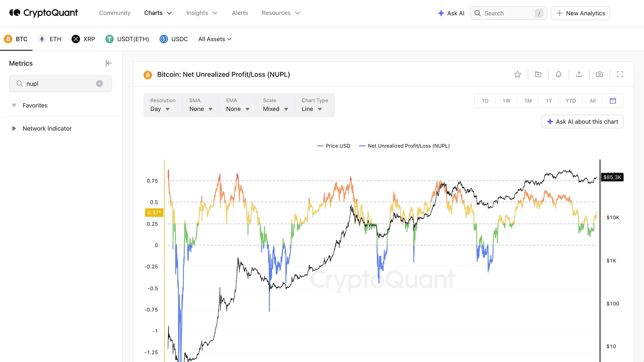Screen dimensions: 644x362
Task: Select the 1D time range
Action: pyautogui.click(x=485, y=101)
